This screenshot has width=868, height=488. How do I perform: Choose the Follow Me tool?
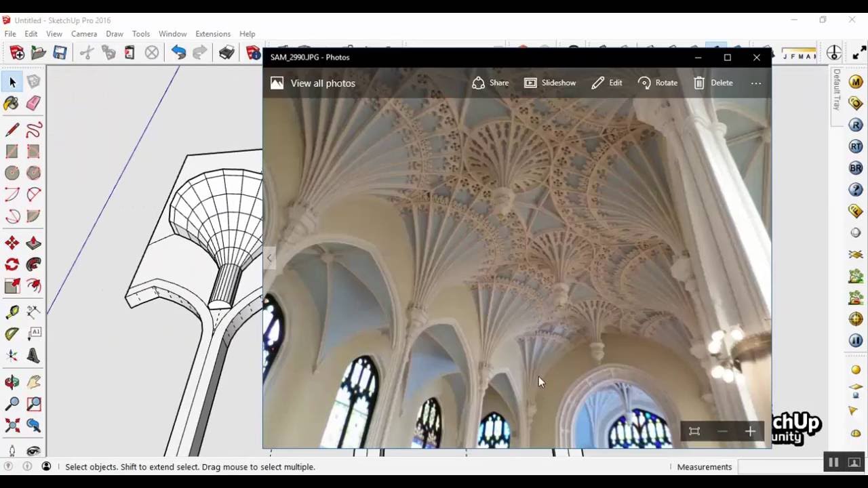pos(33,265)
